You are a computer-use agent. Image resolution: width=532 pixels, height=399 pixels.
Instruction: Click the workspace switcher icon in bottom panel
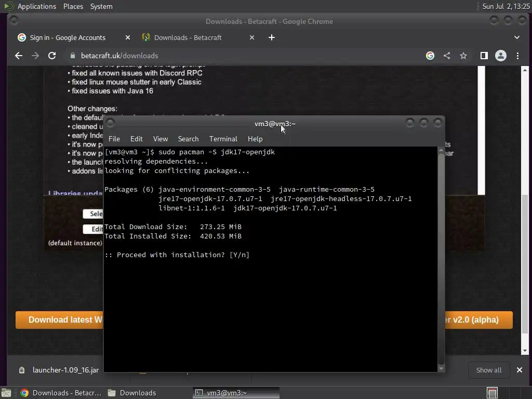[x=492, y=393]
